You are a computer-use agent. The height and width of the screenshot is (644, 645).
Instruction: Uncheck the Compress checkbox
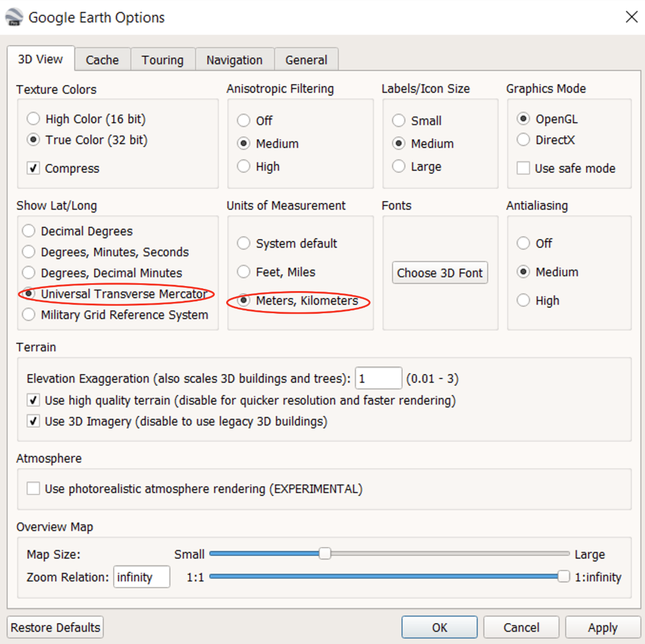[33, 168]
